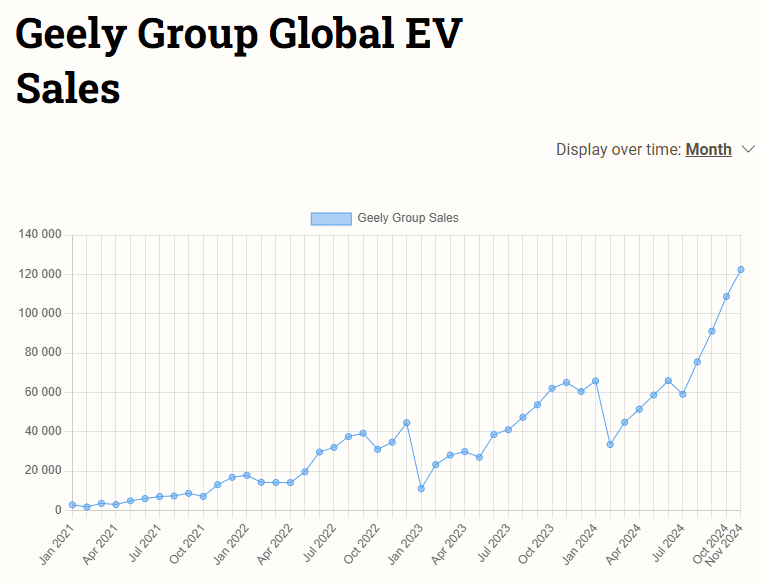
Task: Click the Display over time label
Action: tap(618, 149)
